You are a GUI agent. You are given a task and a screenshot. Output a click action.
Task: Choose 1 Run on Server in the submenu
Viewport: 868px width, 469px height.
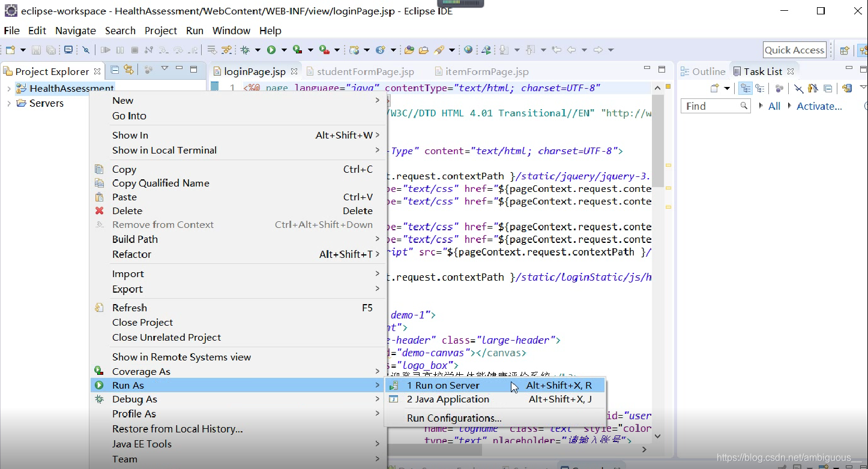point(495,386)
